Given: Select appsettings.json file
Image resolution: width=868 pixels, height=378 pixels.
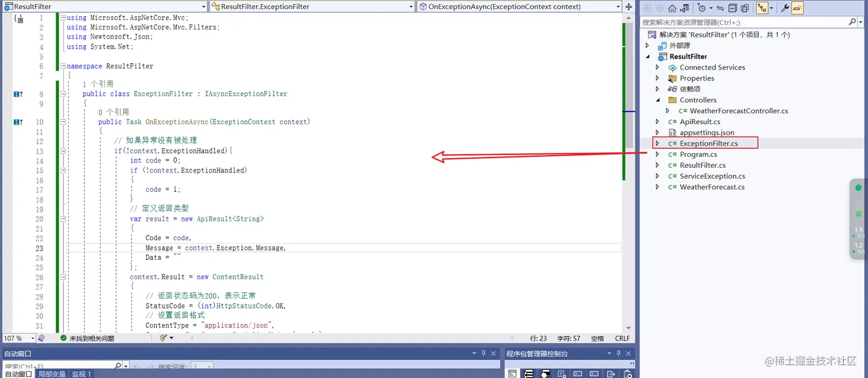Looking at the screenshot, I should (x=707, y=133).
